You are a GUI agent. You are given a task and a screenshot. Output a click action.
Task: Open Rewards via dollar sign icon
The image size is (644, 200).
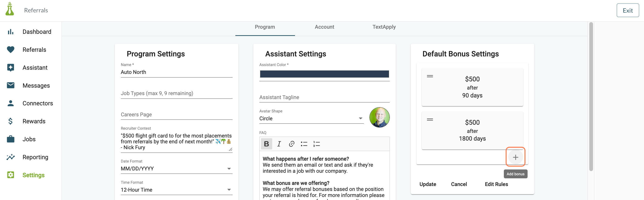(x=10, y=121)
